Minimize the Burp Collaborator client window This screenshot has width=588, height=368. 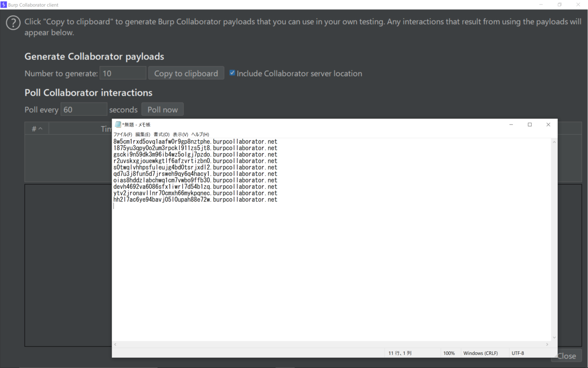pos(541,4)
